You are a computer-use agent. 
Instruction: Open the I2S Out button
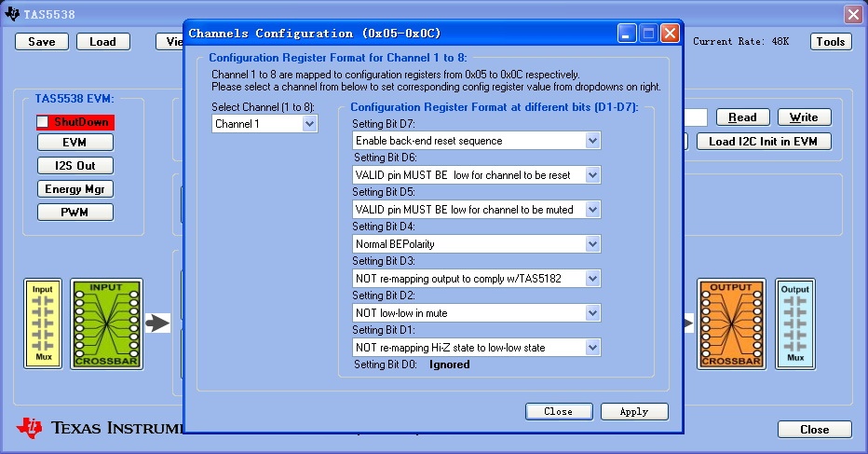[75, 166]
